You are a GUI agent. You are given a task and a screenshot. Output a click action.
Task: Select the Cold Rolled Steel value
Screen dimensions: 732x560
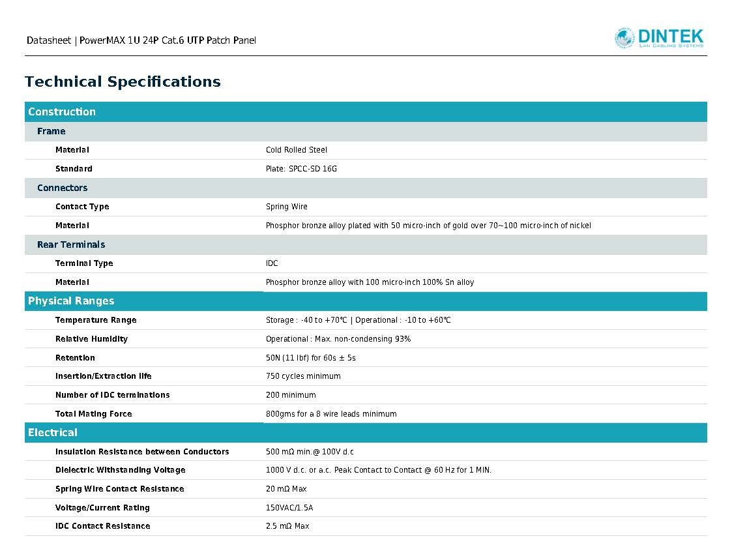pos(297,150)
